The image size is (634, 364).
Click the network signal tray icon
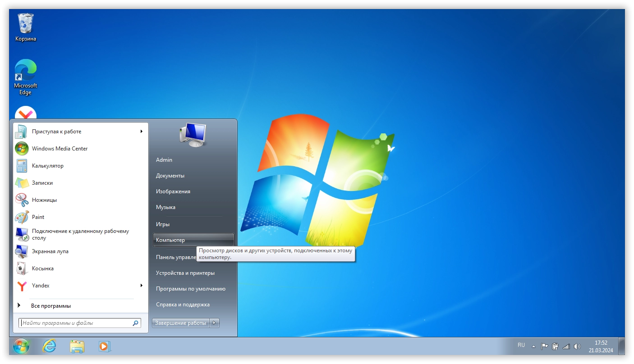tap(566, 346)
